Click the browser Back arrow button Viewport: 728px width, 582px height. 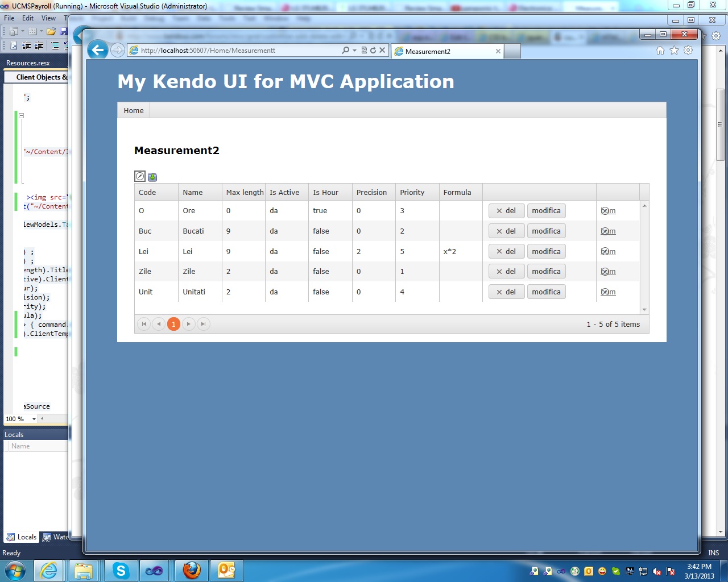[x=98, y=50]
